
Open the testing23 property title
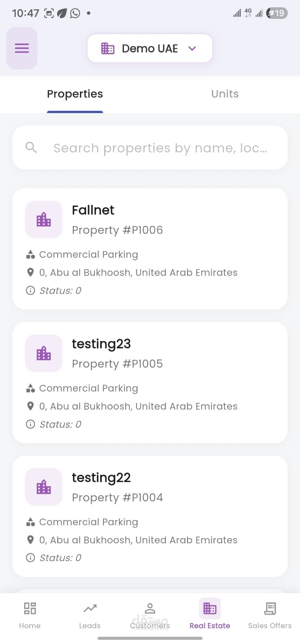[x=101, y=344]
